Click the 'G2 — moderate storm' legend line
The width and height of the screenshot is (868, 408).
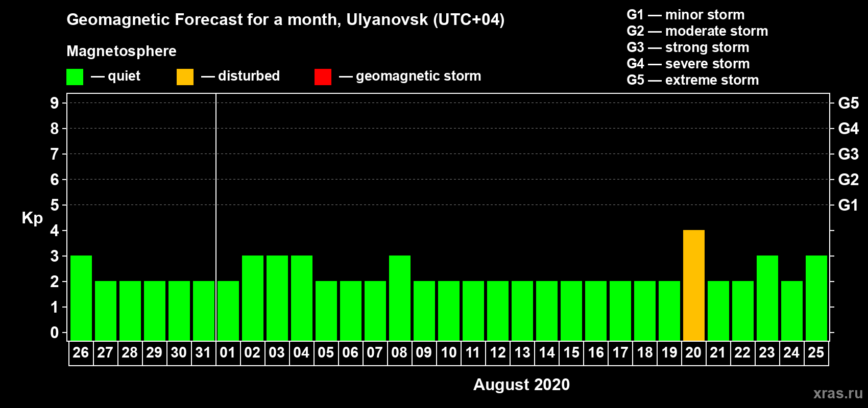697,31
